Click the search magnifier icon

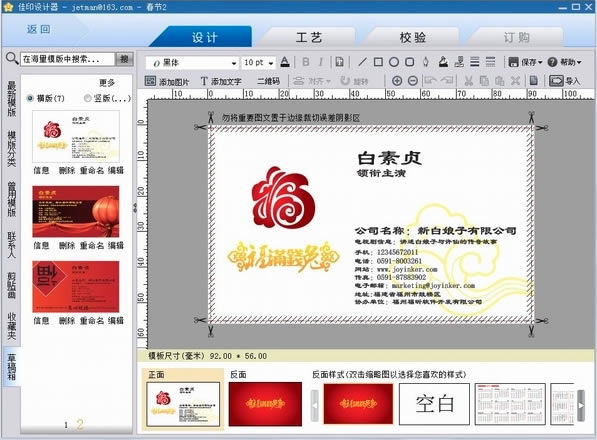(x=12, y=59)
